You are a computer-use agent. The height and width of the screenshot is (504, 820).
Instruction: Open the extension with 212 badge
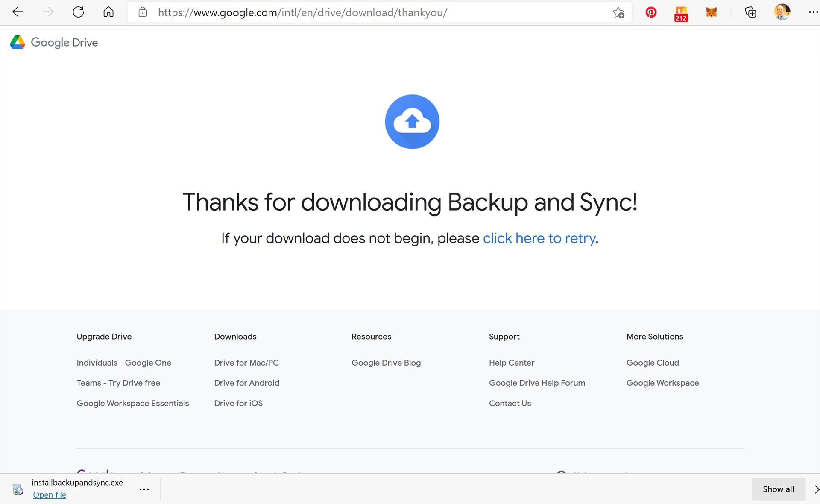pos(681,14)
